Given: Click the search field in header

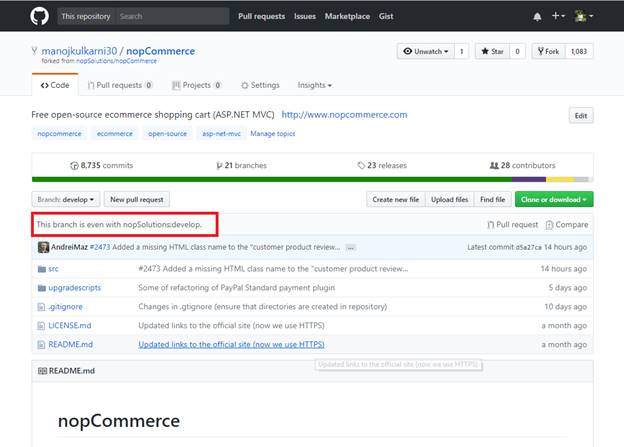Looking at the screenshot, I should (172, 16).
